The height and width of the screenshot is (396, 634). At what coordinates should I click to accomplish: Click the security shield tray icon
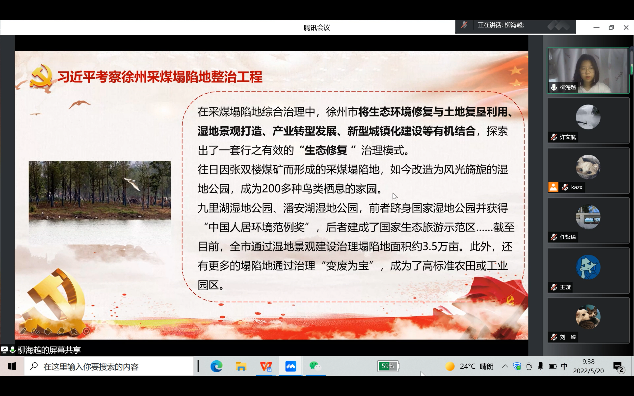(517, 366)
